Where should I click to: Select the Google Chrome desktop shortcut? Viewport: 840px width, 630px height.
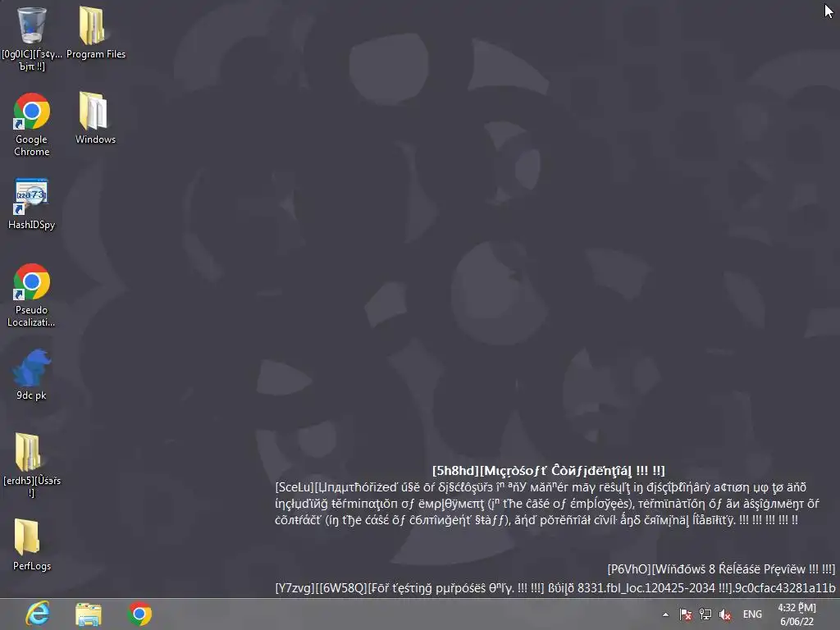point(32,112)
